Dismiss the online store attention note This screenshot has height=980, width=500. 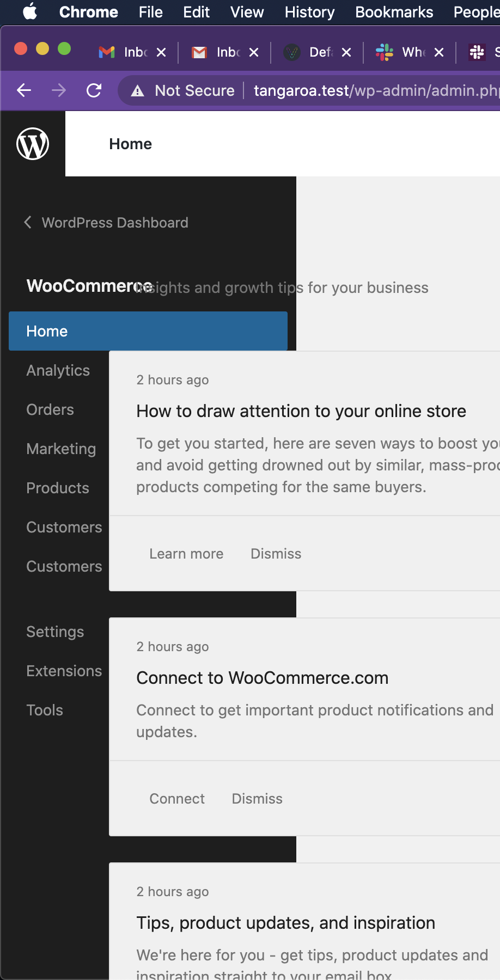[276, 554]
